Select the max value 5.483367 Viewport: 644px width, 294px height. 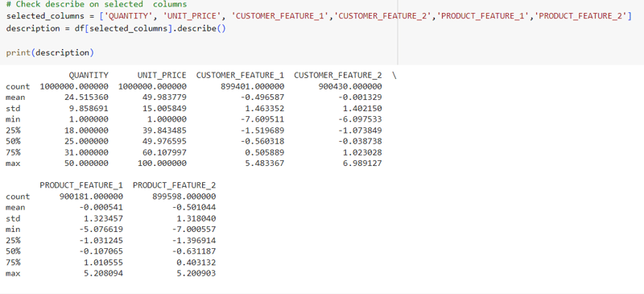pyautogui.click(x=265, y=164)
